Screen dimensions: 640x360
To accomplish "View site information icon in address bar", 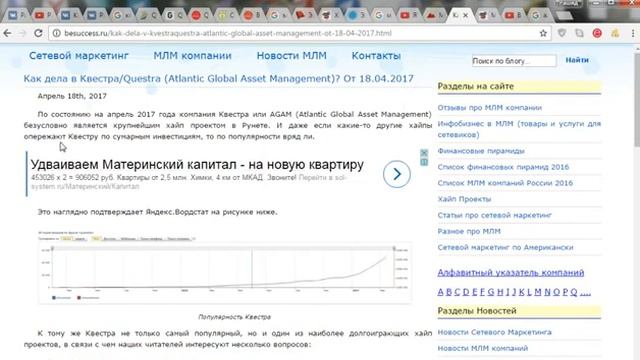I will click(57, 33).
